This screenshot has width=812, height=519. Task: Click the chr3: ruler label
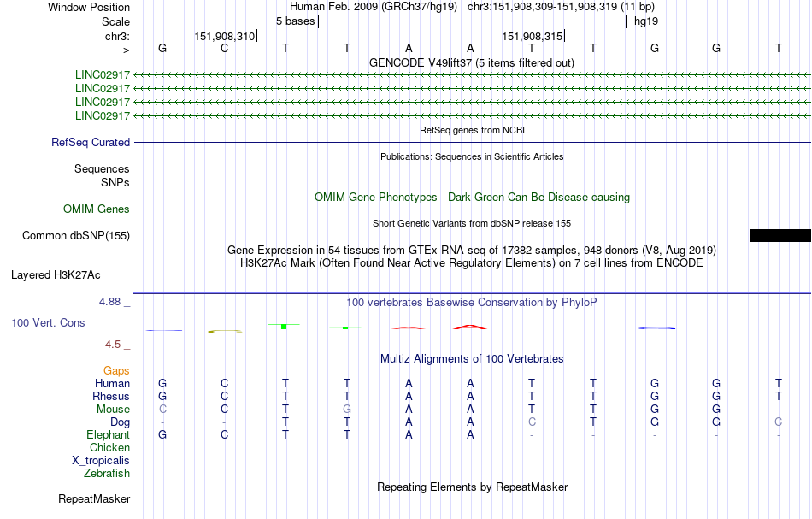point(118,36)
